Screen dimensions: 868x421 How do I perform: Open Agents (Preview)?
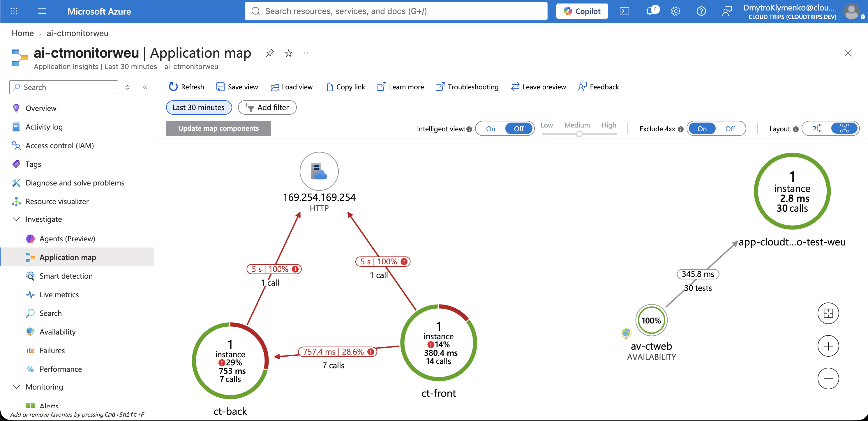[77, 239]
